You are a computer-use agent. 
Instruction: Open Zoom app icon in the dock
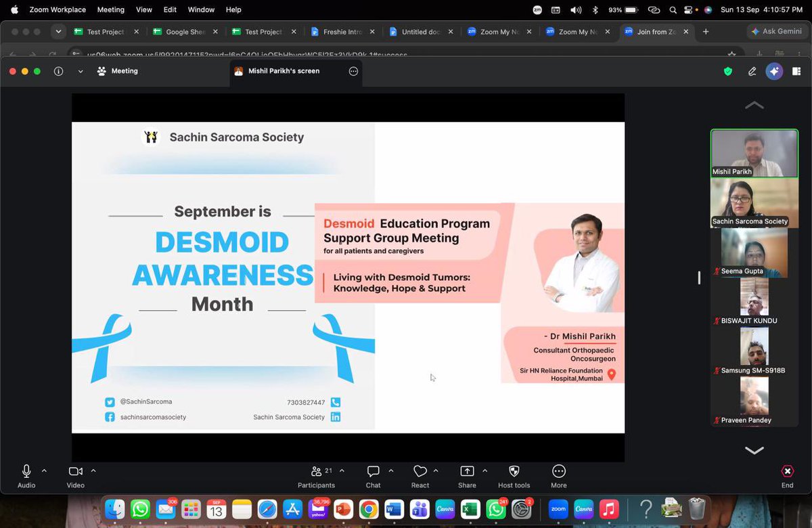click(558, 509)
